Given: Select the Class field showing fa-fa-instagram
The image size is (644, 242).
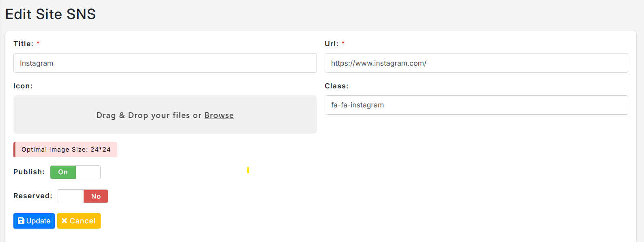Looking at the screenshot, I should 476,105.
